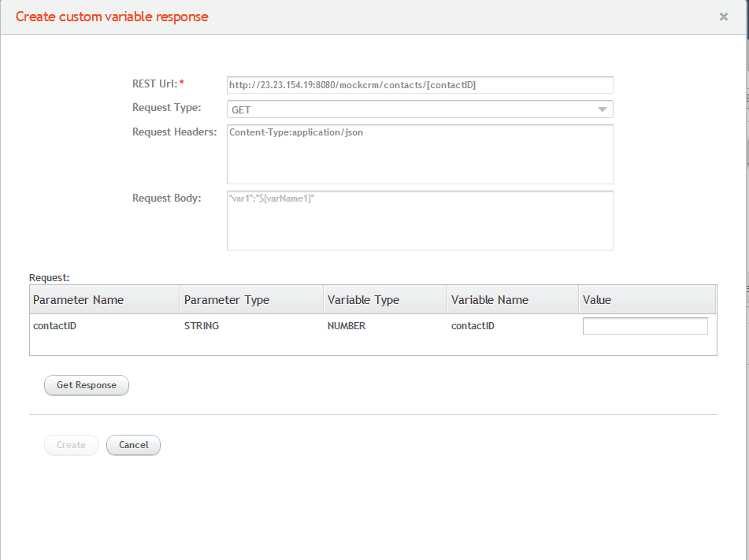Click the REST Url input field
Viewport: 749px width, 560px height.
tap(420, 85)
